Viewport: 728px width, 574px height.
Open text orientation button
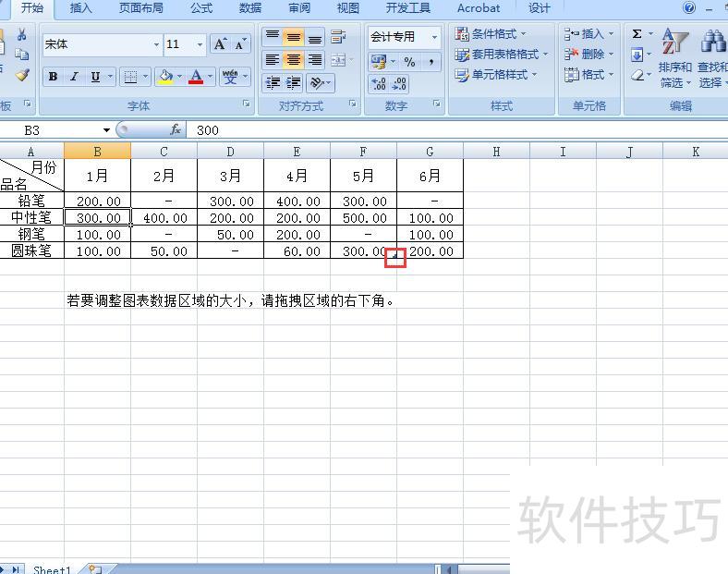321,82
